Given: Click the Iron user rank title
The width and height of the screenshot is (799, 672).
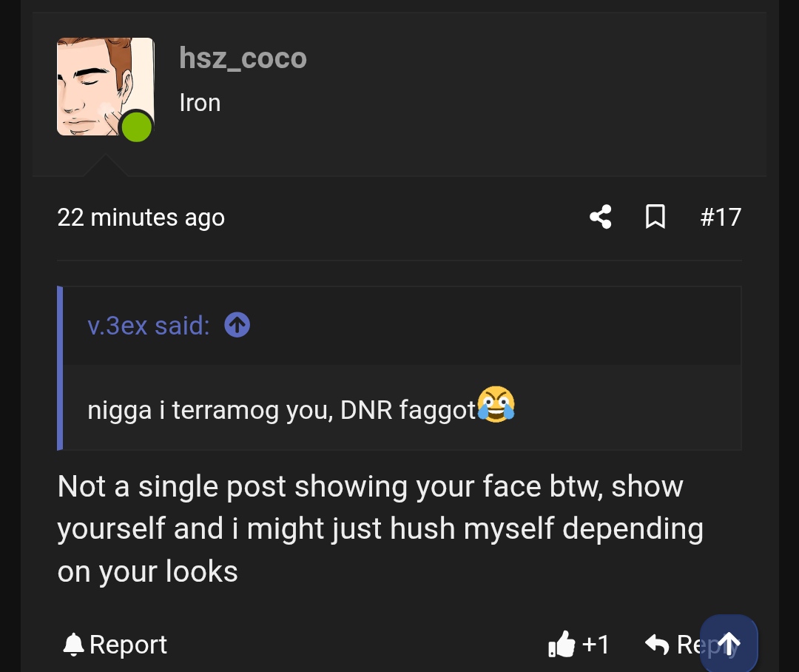Looking at the screenshot, I should point(200,103).
